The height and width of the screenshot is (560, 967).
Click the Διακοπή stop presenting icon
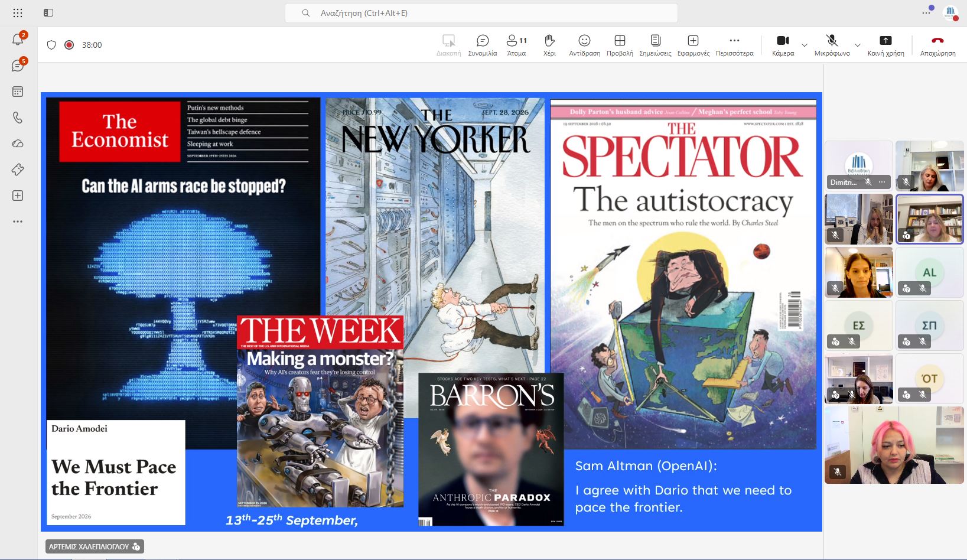[x=448, y=45]
